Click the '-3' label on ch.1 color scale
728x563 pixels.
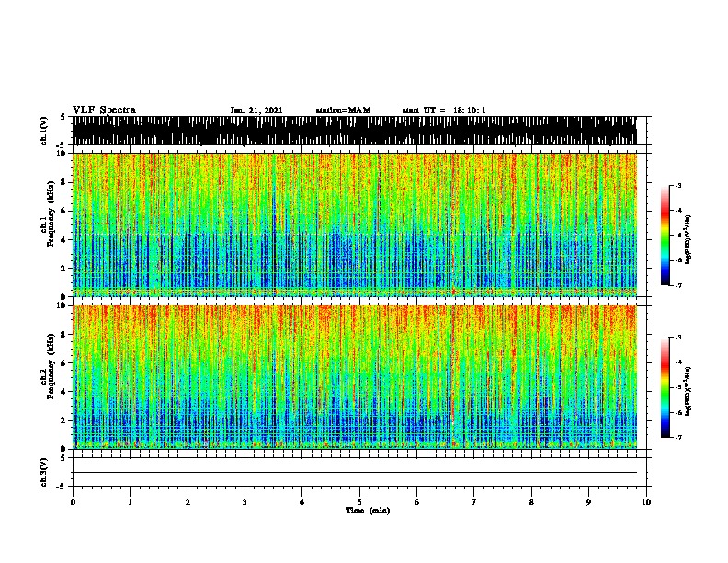[678, 186]
